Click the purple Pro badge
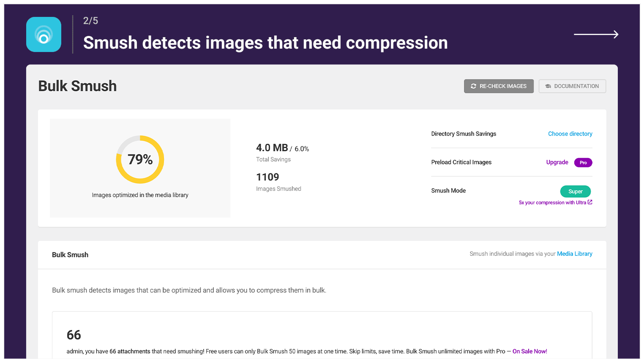The width and height of the screenshot is (644, 359). [x=583, y=162]
